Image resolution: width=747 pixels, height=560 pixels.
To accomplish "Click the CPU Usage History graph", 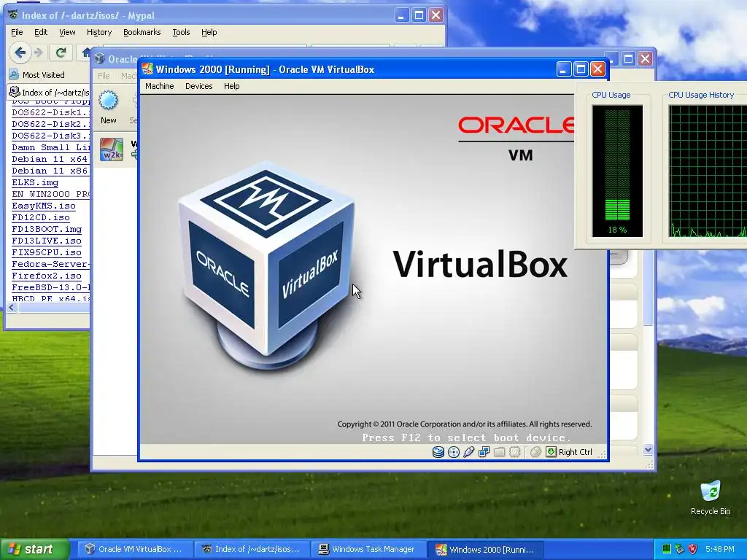I will point(708,171).
